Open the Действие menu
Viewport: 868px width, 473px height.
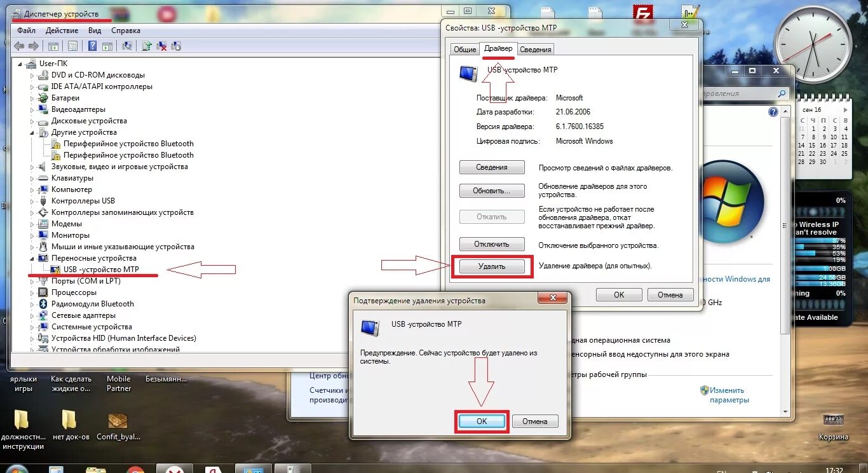[62, 31]
